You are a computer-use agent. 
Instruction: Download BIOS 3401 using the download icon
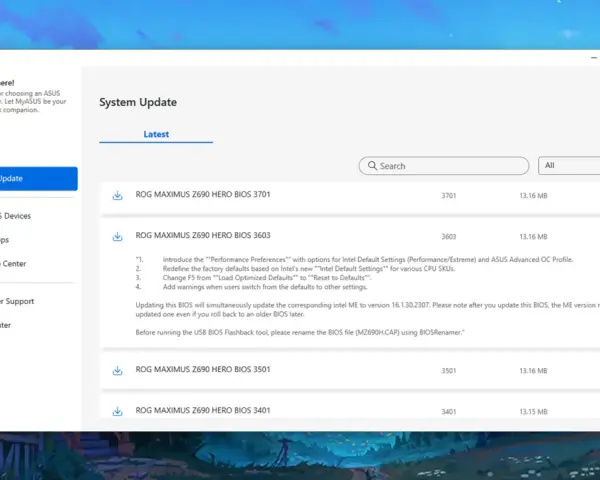tap(117, 411)
